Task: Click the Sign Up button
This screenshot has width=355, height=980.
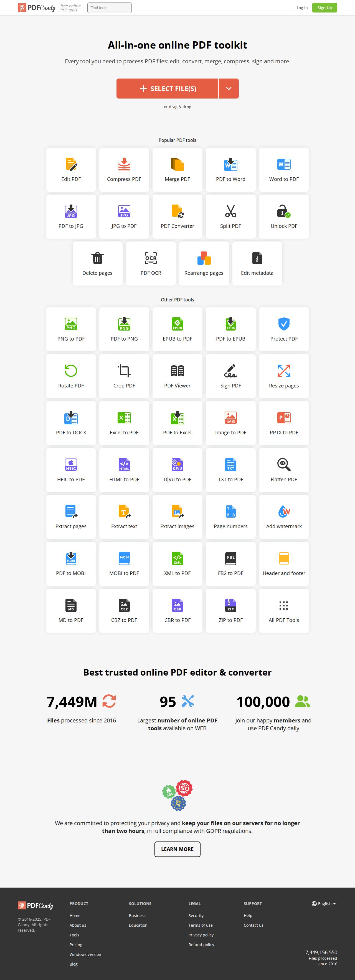Action: tap(324, 7)
